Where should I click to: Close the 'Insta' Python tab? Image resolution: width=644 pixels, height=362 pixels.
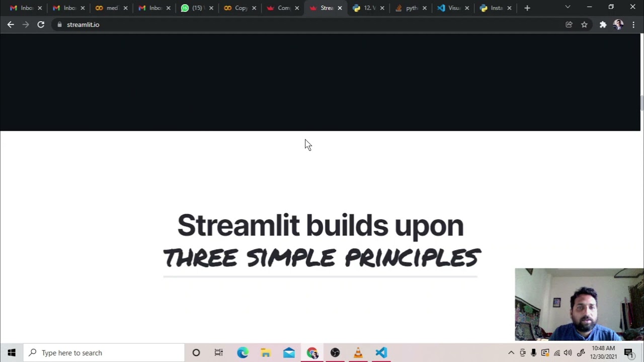click(x=509, y=8)
